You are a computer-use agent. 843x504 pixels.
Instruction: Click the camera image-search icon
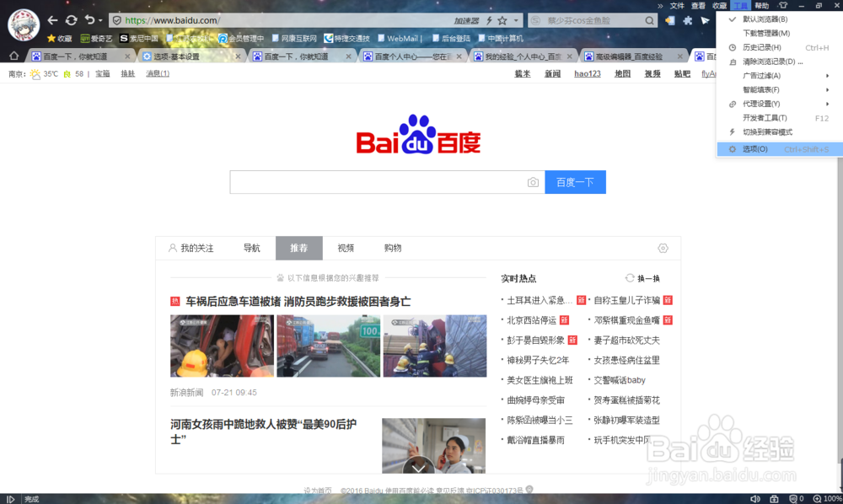[533, 183]
